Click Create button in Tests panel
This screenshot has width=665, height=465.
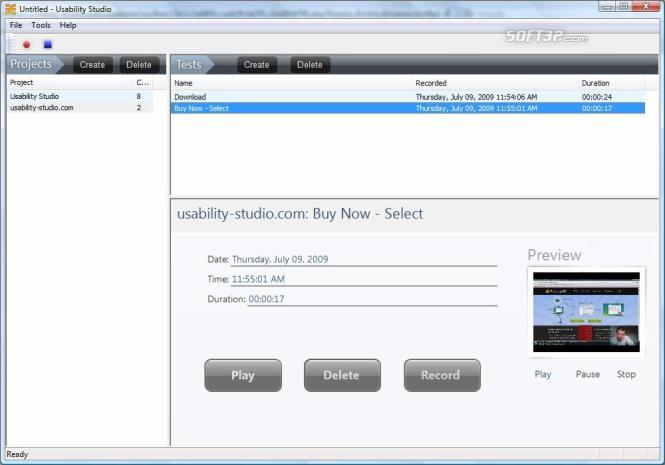[x=257, y=64]
